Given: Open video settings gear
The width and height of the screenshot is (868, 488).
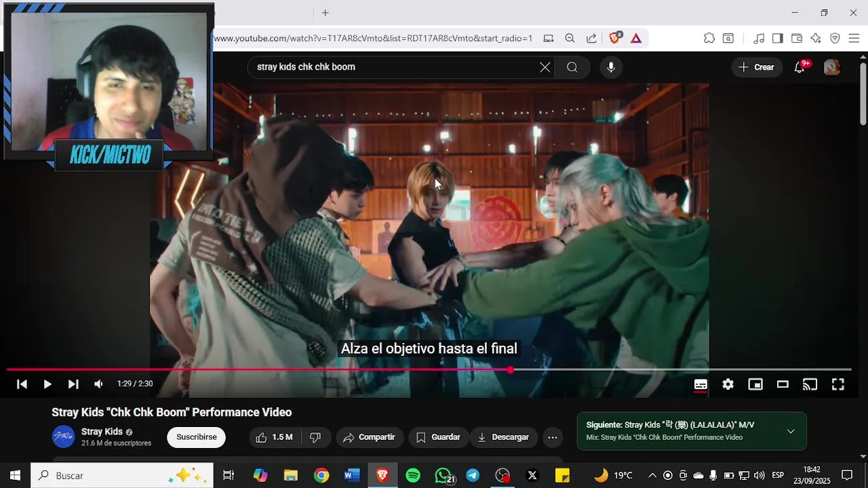Looking at the screenshot, I should click(728, 384).
